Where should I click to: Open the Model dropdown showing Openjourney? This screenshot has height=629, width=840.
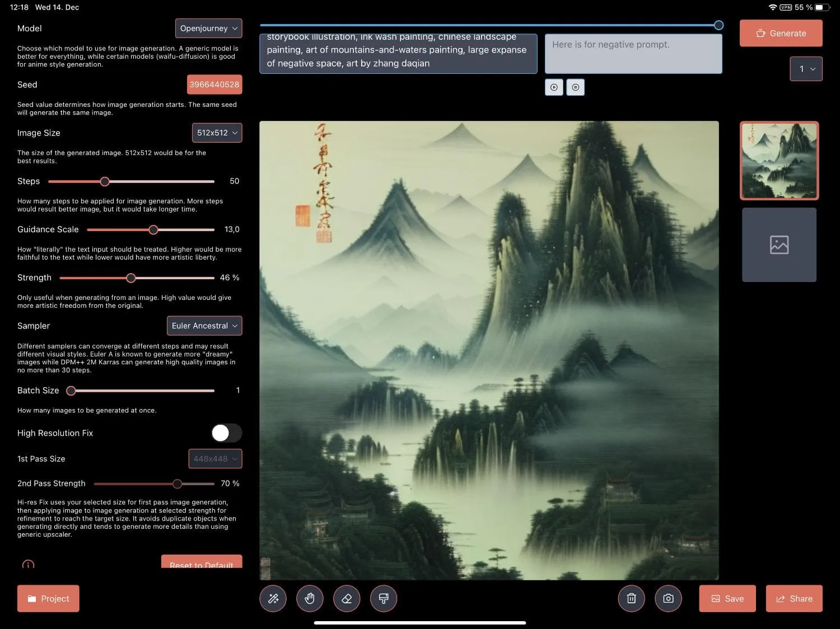209,29
